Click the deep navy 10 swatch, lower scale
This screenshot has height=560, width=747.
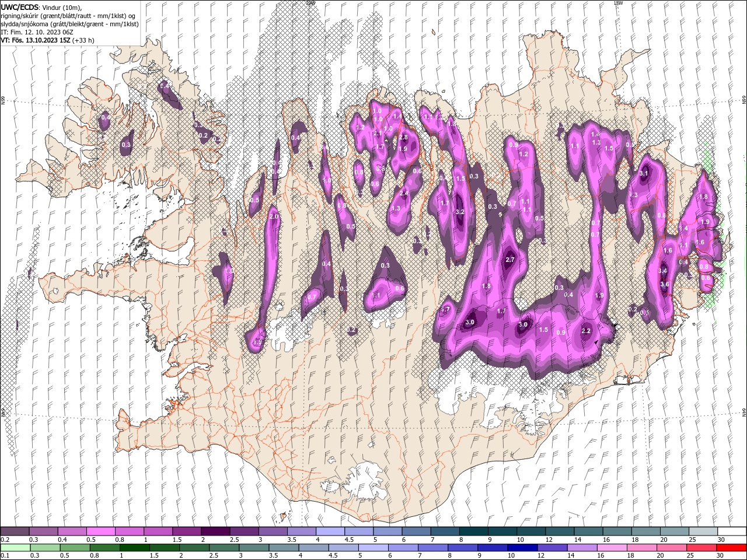point(522,548)
